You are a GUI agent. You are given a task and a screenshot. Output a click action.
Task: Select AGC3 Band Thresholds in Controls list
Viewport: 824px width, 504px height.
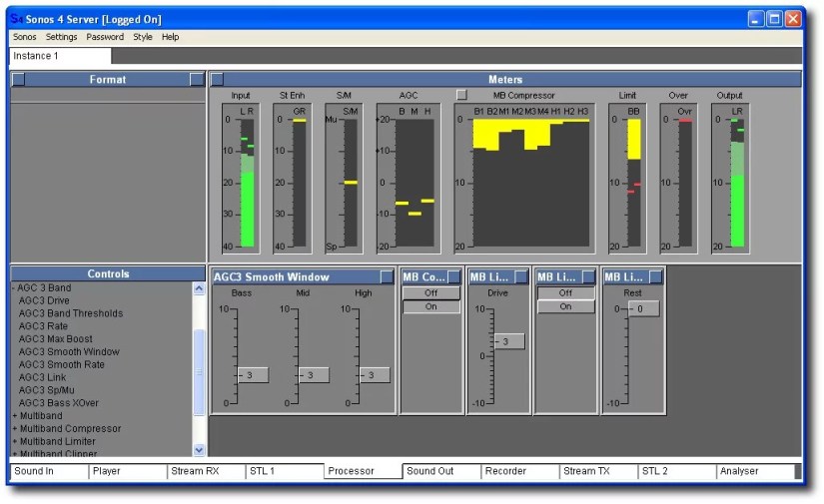71,313
